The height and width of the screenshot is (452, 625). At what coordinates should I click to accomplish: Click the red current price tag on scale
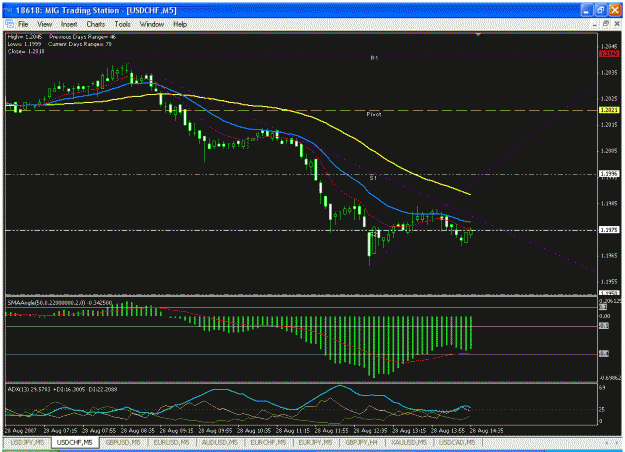point(609,53)
